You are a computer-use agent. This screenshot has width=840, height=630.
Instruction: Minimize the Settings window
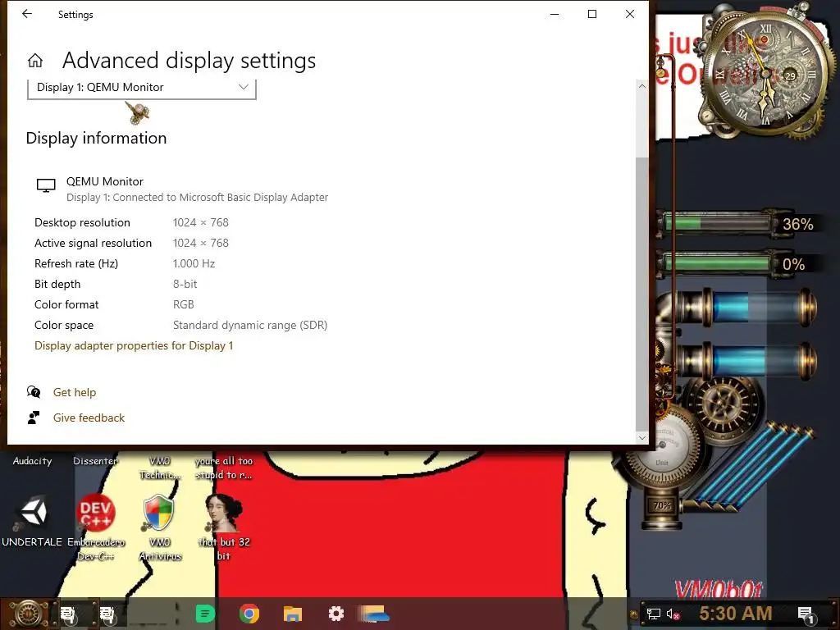[x=555, y=15]
